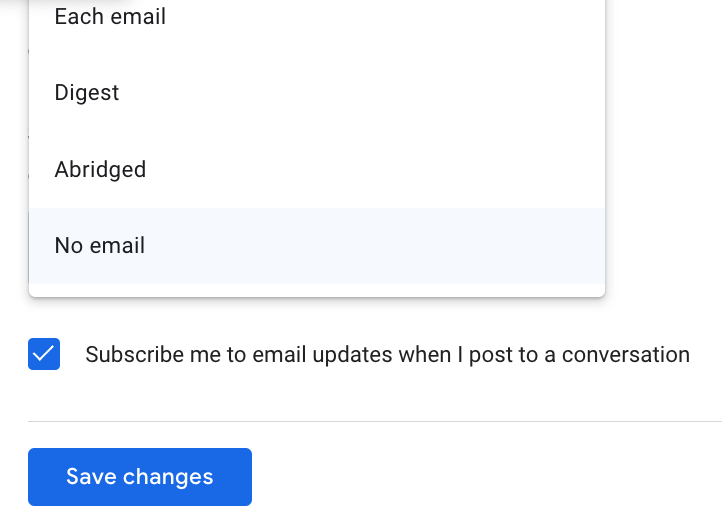Click the "Subscribe me to email updates" label

click(387, 355)
